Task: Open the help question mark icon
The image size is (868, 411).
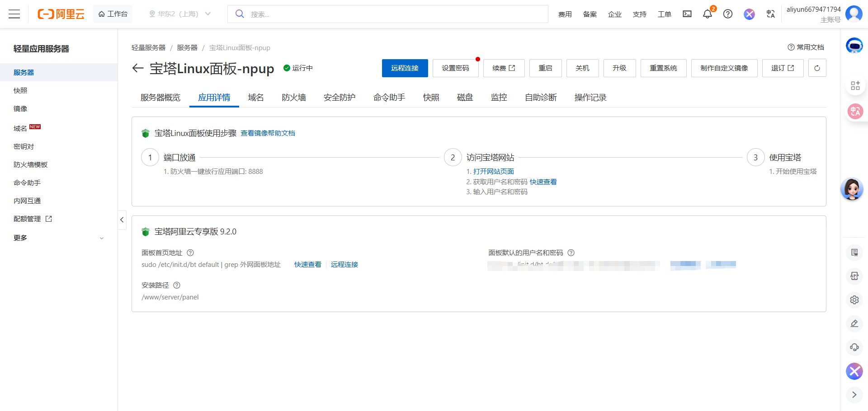Action: [728, 14]
